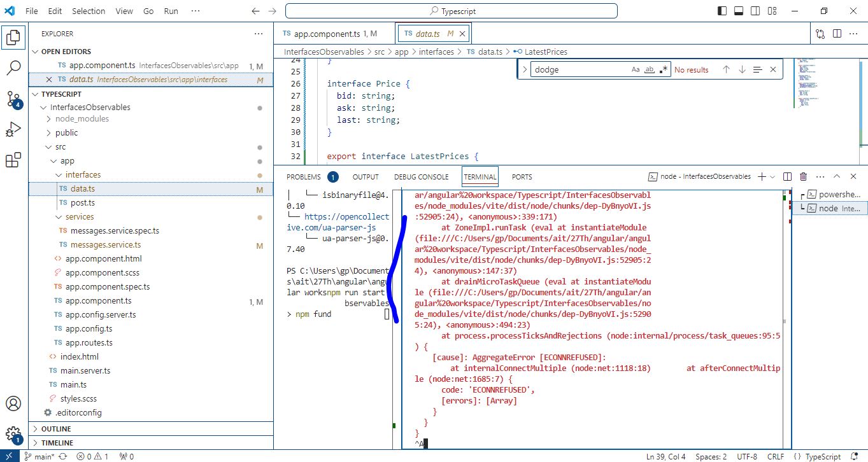Viewport: 868px width, 462px height.
Task: Open Explorer's Views and More Actions menu
Action: pyautogui.click(x=258, y=34)
